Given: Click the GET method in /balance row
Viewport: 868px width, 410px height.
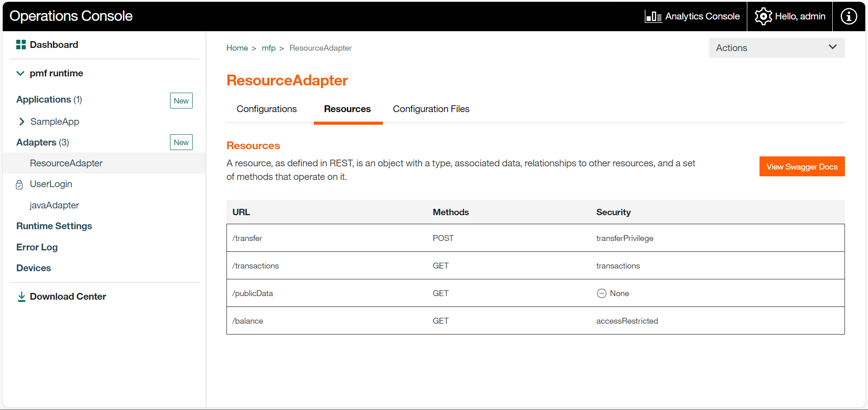Looking at the screenshot, I should tap(441, 321).
